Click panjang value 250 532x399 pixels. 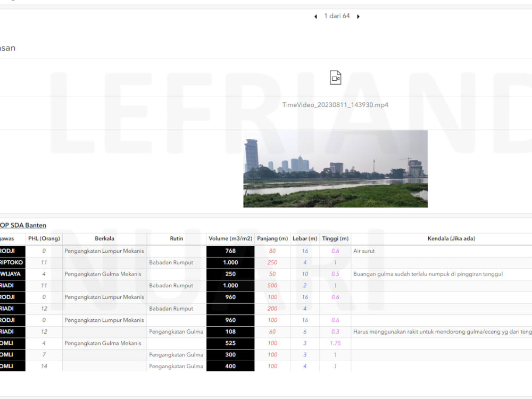point(272,263)
